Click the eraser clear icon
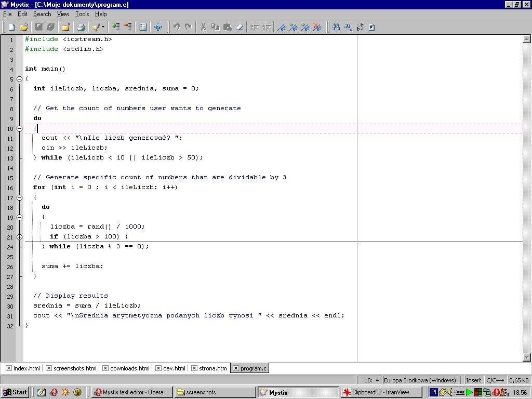The height and width of the screenshot is (399, 532). pyautogui.click(x=240, y=27)
